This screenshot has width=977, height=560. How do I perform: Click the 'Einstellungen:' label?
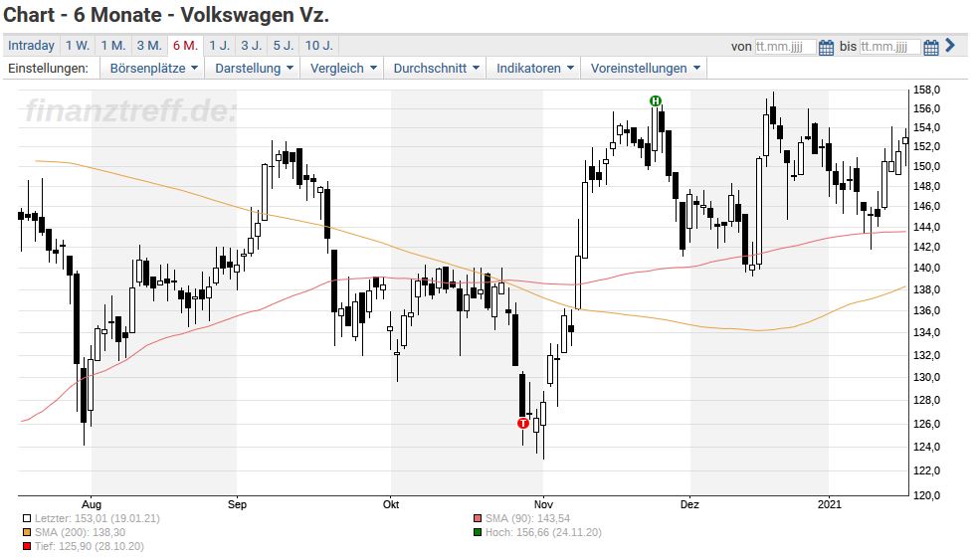48,69
